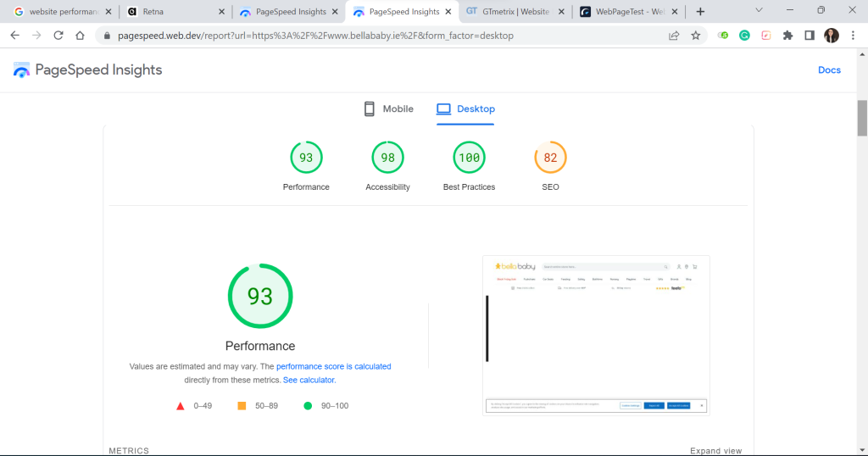The image size is (868, 456).
Task: Click the Accessibility 98 score gauge
Action: pos(387,158)
